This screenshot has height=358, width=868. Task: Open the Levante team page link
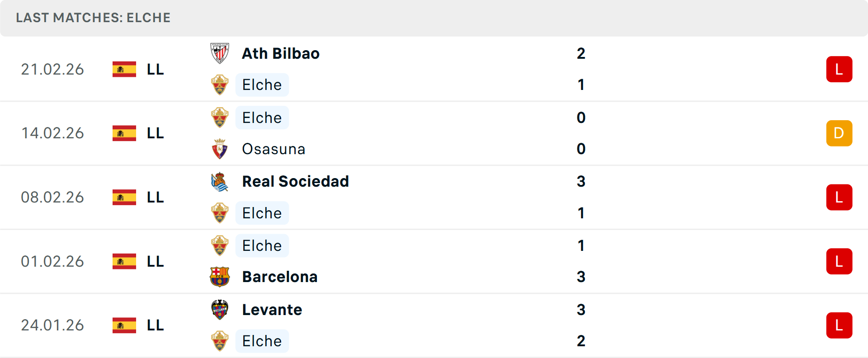[x=272, y=310]
